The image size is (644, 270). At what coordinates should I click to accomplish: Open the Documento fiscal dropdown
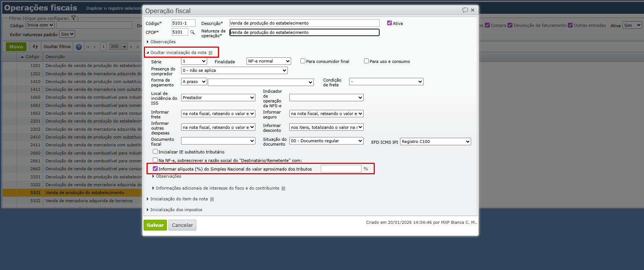(218, 141)
